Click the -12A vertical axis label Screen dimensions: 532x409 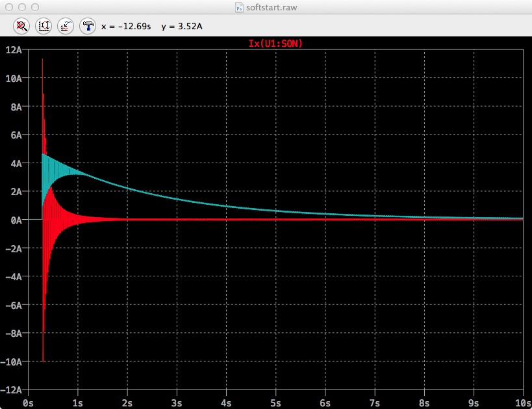12,390
